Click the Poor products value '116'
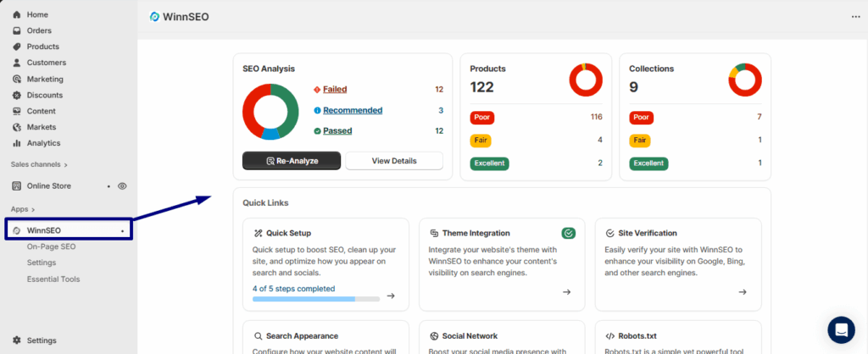 pos(596,117)
